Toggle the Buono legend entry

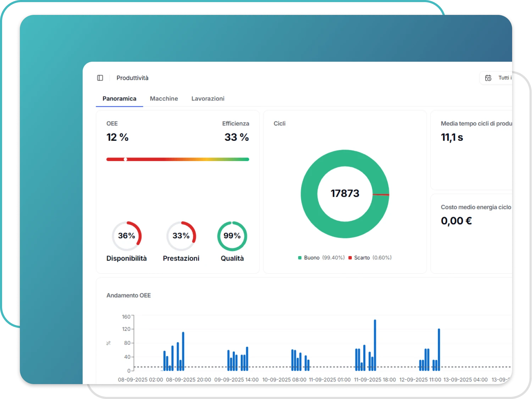pyautogui.click(x=312, y=258)
